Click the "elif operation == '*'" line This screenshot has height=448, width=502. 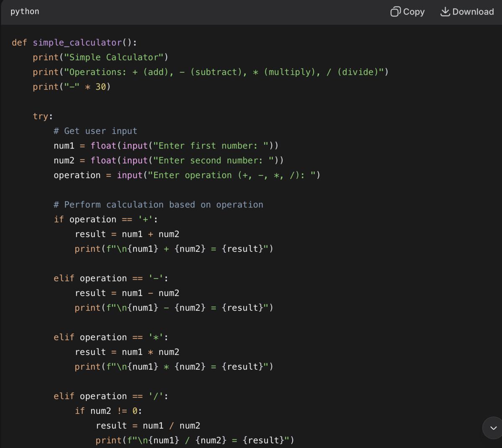[110, 337]
